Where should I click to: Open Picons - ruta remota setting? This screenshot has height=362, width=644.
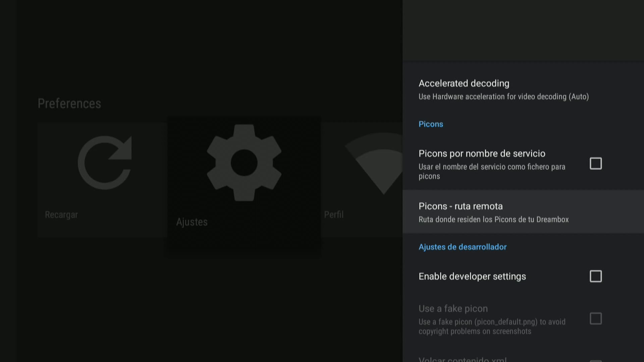(461, 206)
